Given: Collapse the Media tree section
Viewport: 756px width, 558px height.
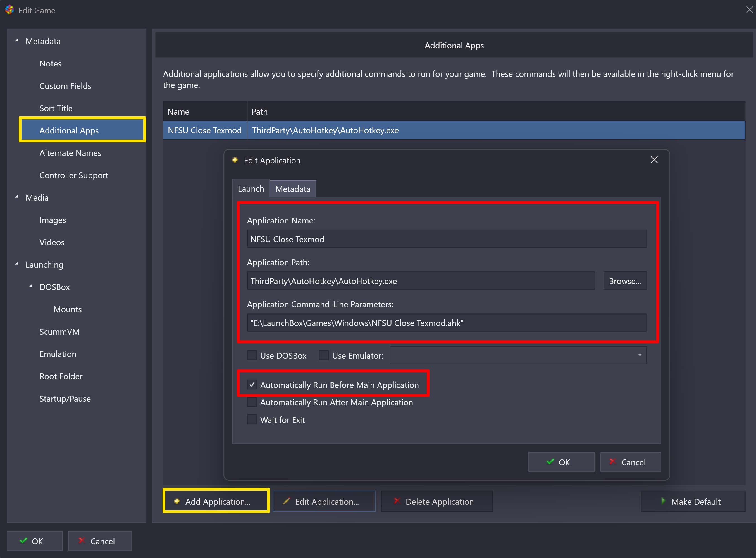Looking at the screenshot, I should (x=16, y=197).
